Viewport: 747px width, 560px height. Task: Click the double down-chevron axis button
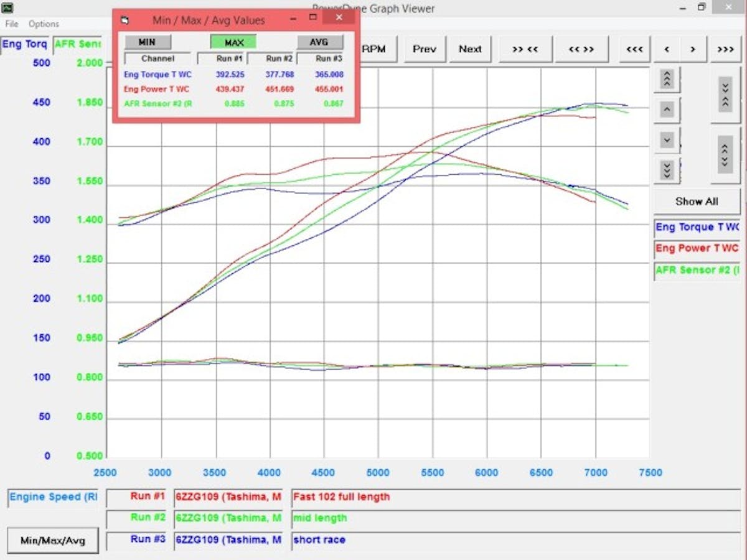pos(667,169)
